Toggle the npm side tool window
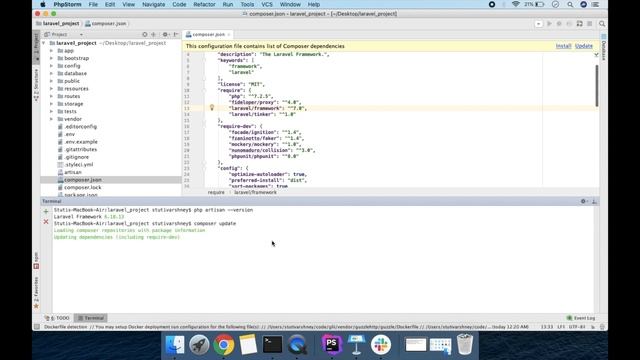This screenshot has width=640, height=360. (x=36, y=261)
